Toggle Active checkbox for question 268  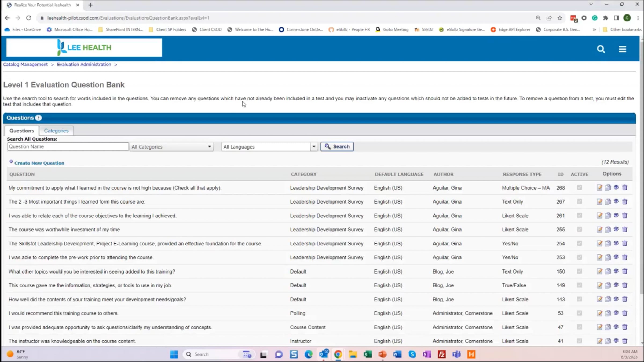pos(579,188)
